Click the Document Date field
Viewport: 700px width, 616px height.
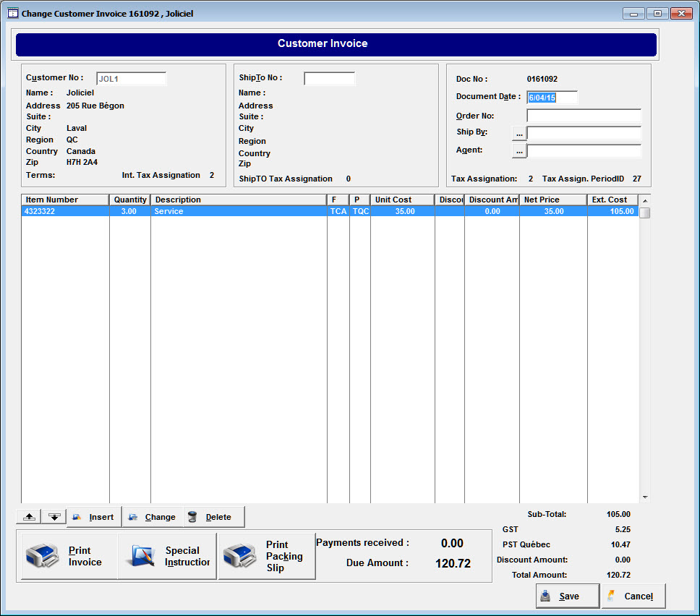point(552,98)
